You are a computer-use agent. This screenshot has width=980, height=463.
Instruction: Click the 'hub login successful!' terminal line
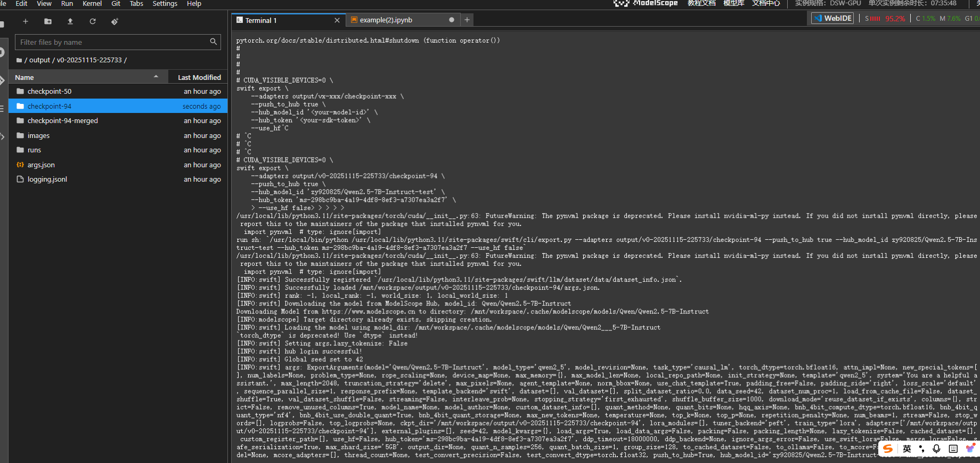click(299, 351)
